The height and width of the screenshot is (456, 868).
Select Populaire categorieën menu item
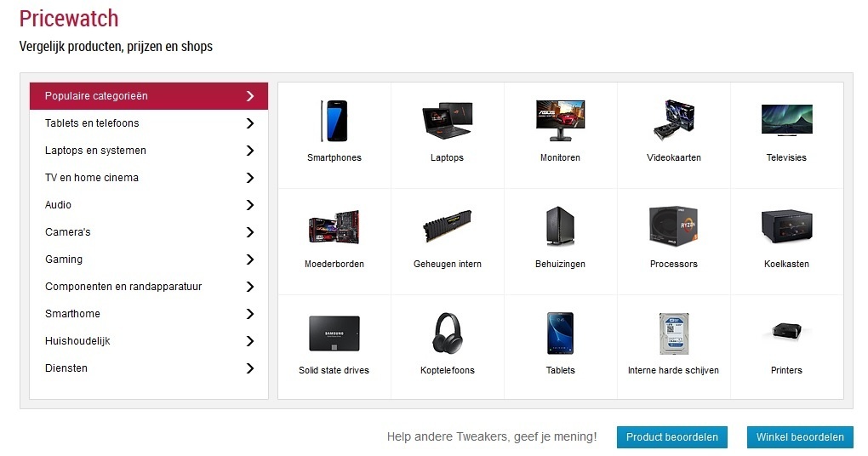click(x=148, y=96)
